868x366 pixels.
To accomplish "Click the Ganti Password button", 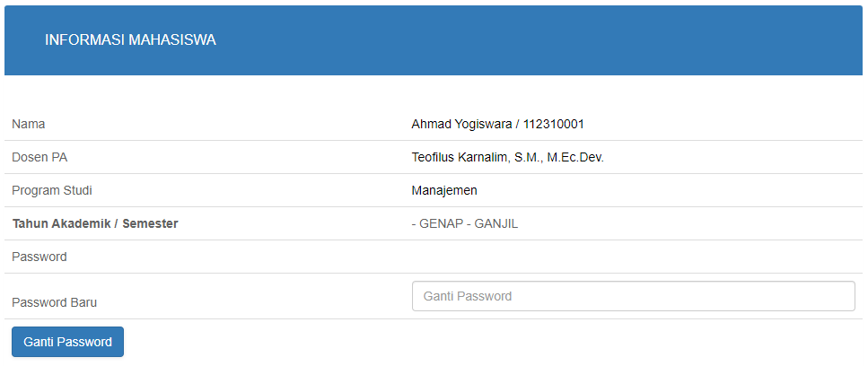I will (67, 342).
